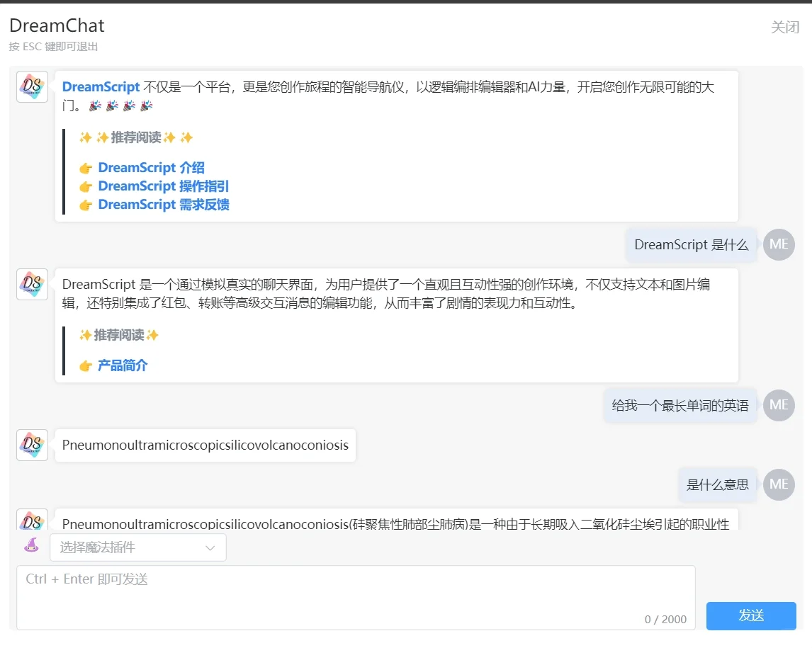
Task: Click the DreamScript link in the welcome message
Action: (101, 86)
